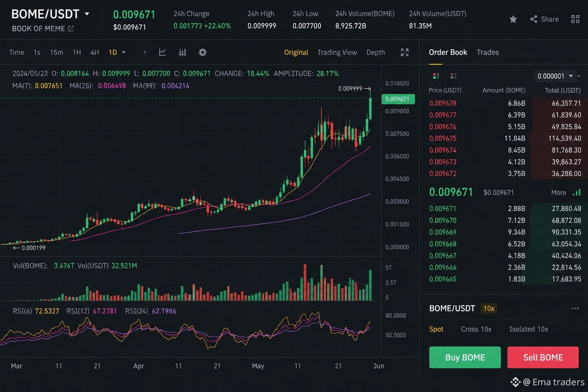The image size is (588, 392).
Task: Click the large 0.009671 mid-price in order book
Action: pos(451,192)
